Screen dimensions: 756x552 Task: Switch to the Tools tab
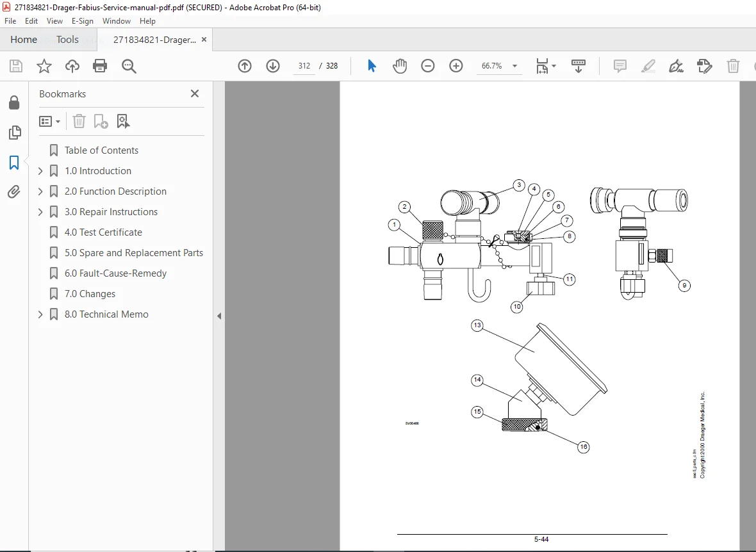67,40
